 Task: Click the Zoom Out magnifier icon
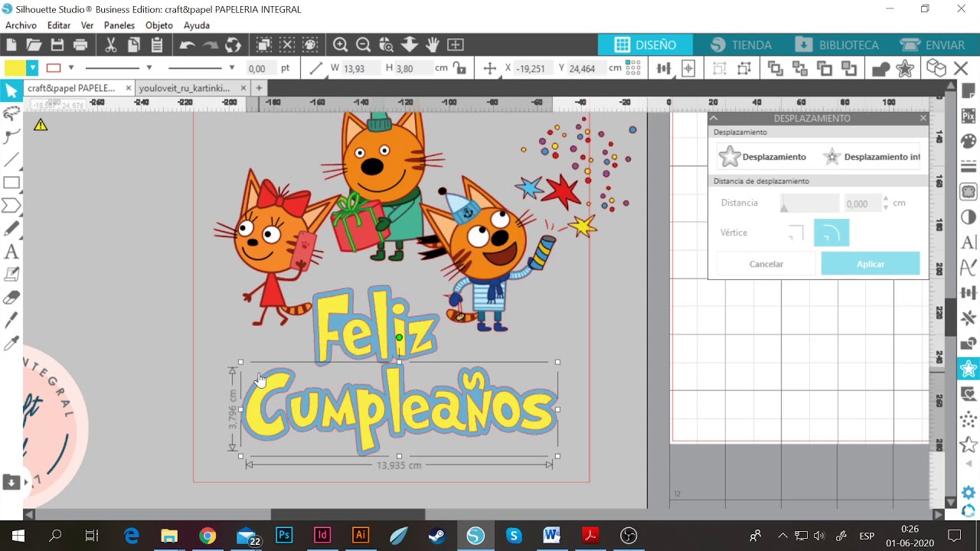pyautogui.click(x=364, y=44)
